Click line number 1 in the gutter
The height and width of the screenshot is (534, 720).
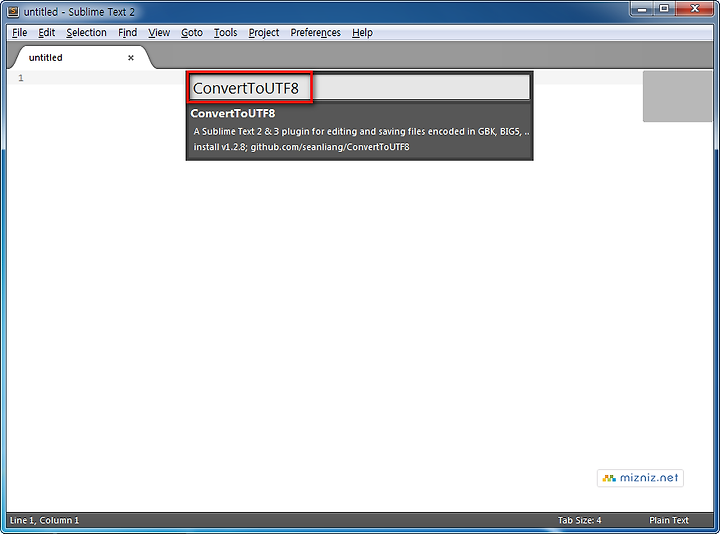coord(21,78)
